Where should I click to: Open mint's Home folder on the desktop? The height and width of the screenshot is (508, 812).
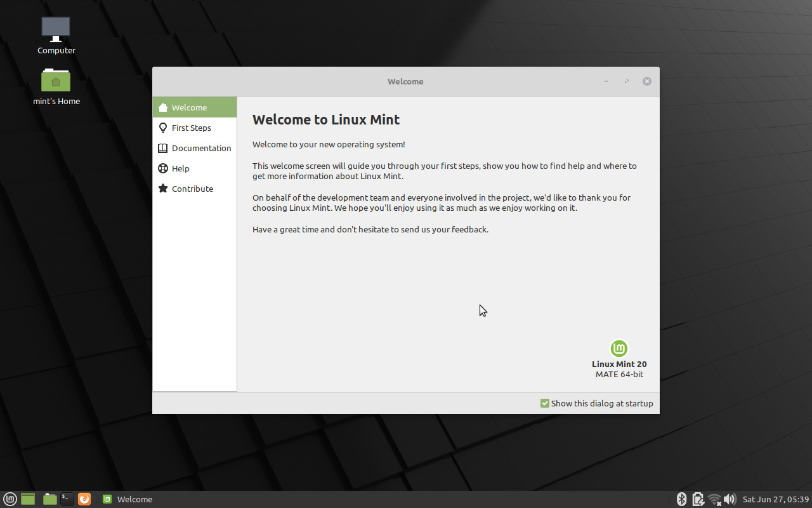[x=56, y=81]
